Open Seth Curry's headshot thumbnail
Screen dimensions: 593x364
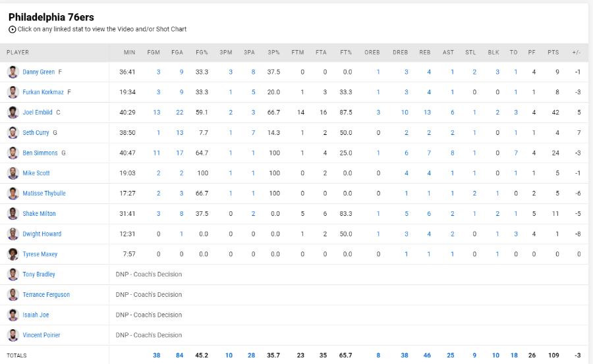13,133
